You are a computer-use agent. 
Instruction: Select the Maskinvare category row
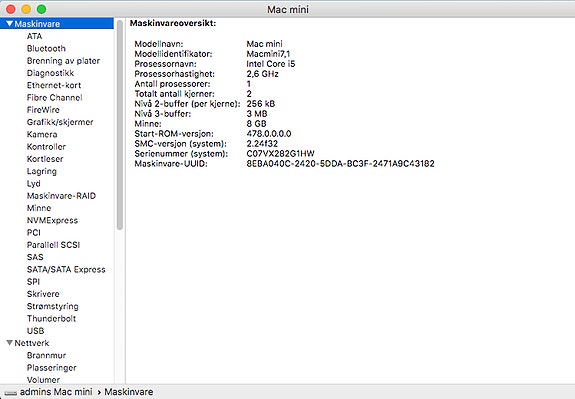pyautogui.click(x=57, y=24)
